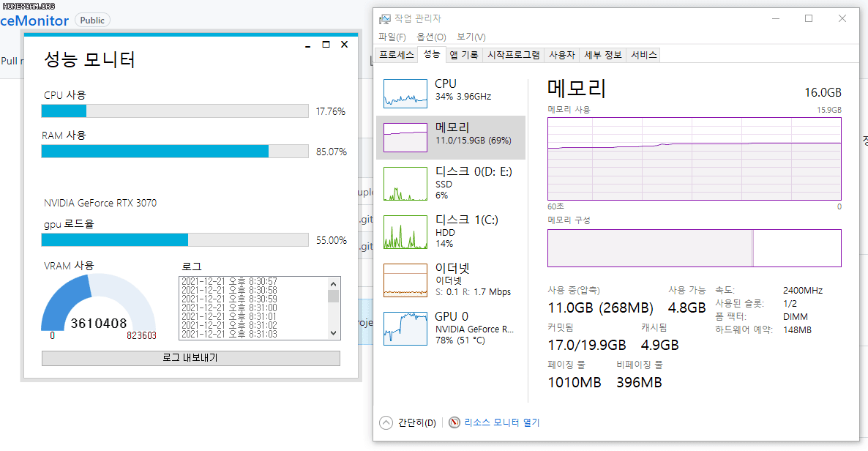The image size is (868, 451).
Task: Click the 메모리 구성 composition bar
Action: [694, 248]
